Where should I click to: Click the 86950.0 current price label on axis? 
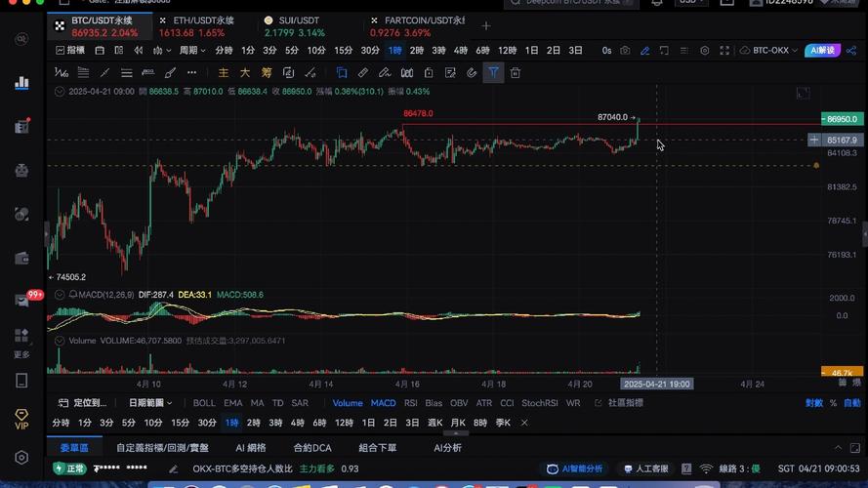[840, 119]
